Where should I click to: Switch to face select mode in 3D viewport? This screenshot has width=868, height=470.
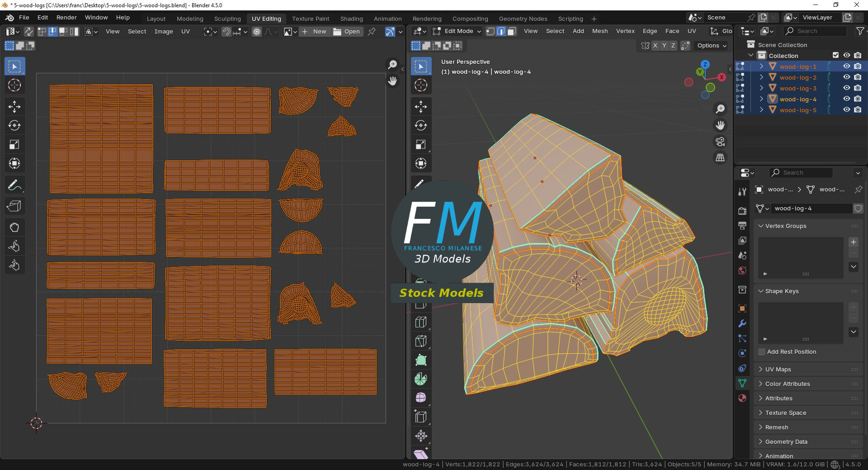(512, 31)
